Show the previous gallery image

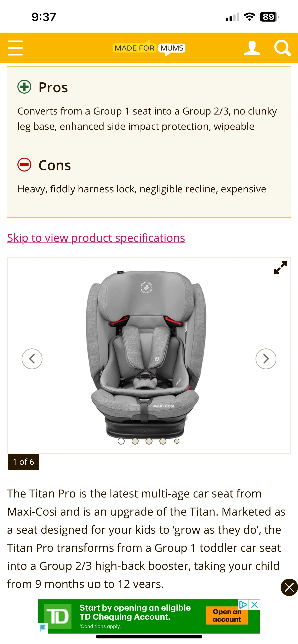32,359
